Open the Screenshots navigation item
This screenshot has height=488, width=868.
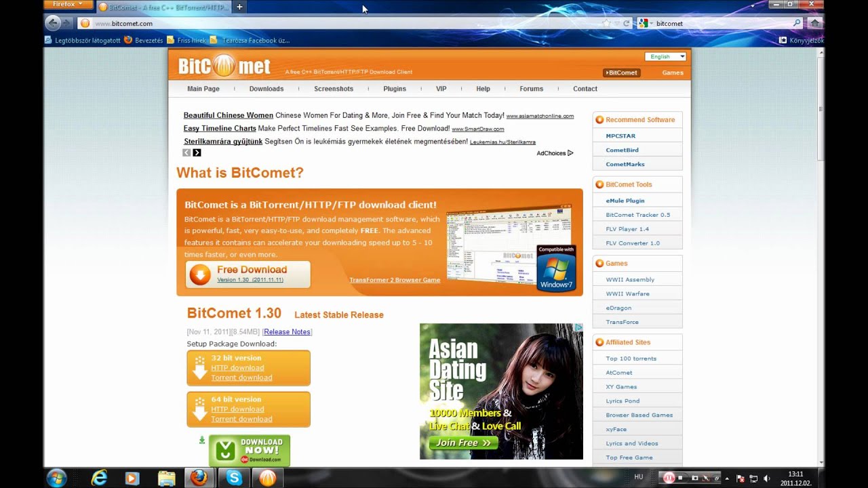click(334, 89)
